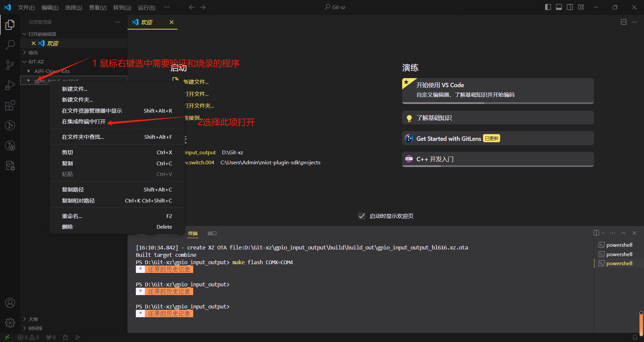The width and height of the screenshot is (644, 342).
Task: Open 了解基础知识 walkthrough
Action: point(498,118)
